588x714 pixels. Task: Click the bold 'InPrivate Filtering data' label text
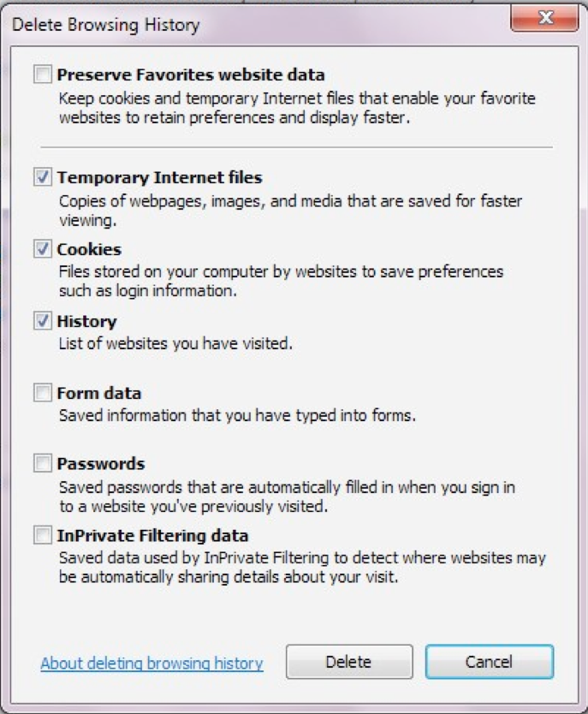tap(153, 536)
